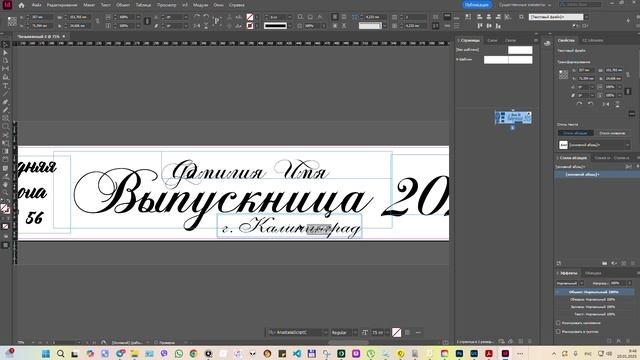Toggle first checkbox at bottom of Effects panel
Viewport: 640px width, 360px height.
point(558,323)
